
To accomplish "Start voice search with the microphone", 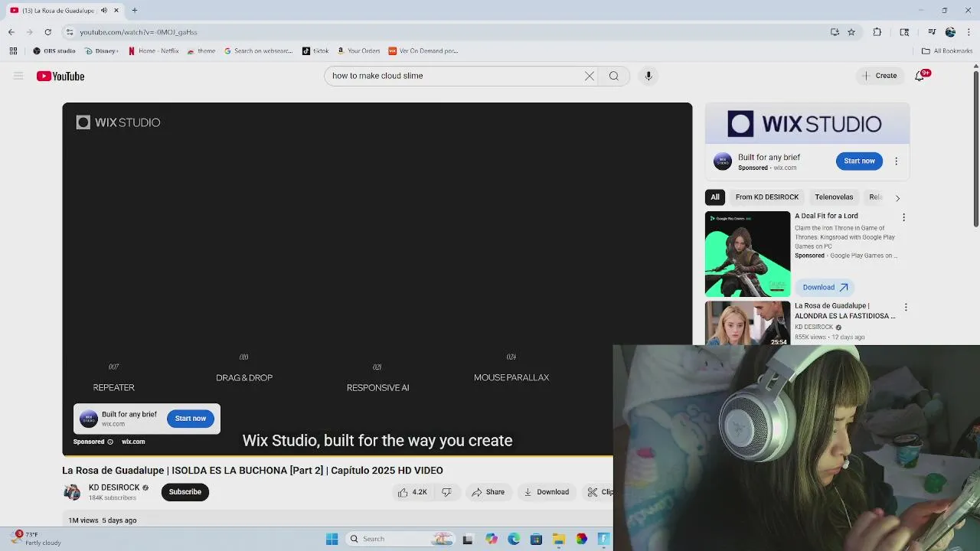I will 648,76.
